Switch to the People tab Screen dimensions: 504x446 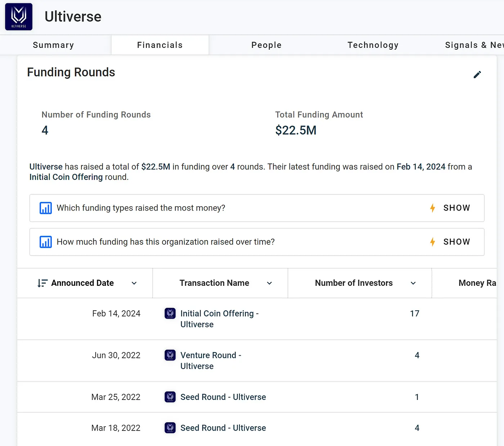point(266,45)
